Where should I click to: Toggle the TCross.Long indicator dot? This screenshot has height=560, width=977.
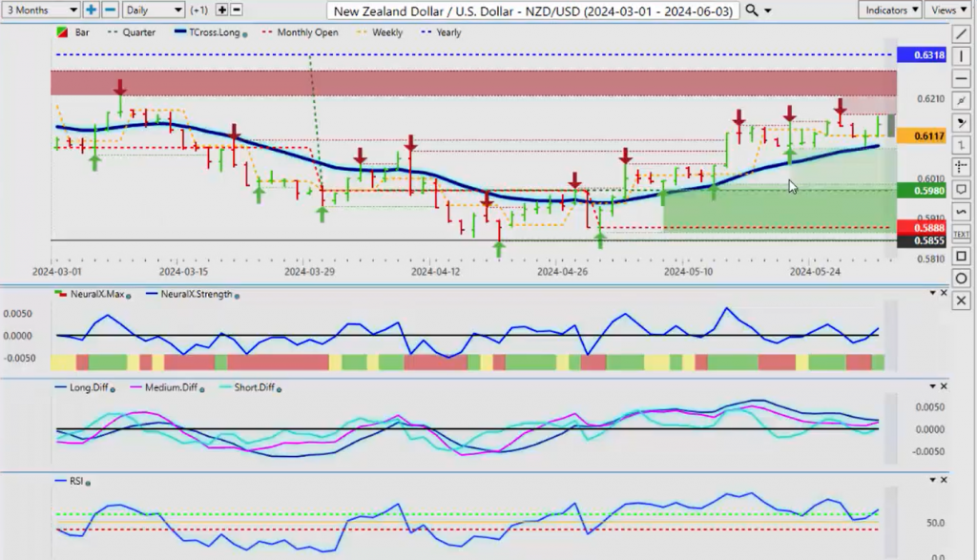[x=245, y=33]
